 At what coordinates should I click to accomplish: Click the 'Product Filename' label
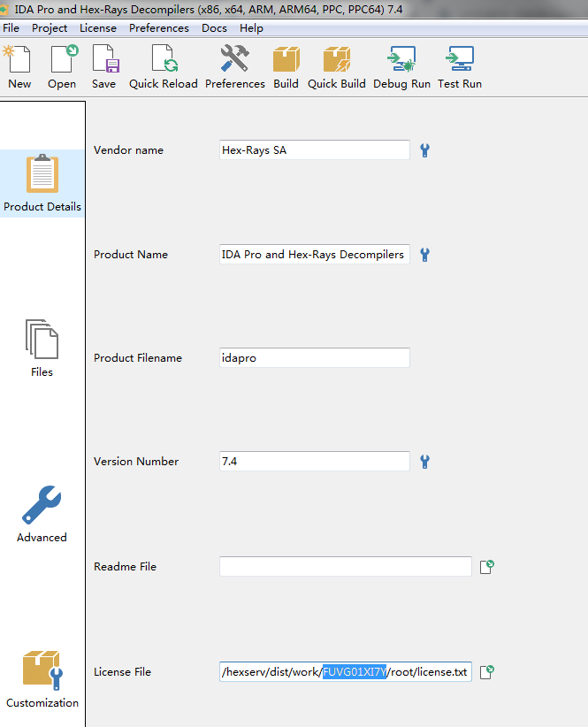[138, 358]
